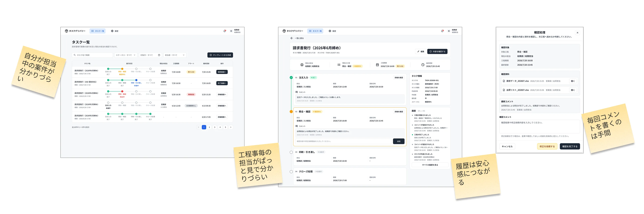Image resolution: width=644 pixels, height=214 pixels.
Task: Click the search magnifier icon in タスク名で検索
Action: tap(74, 55)
